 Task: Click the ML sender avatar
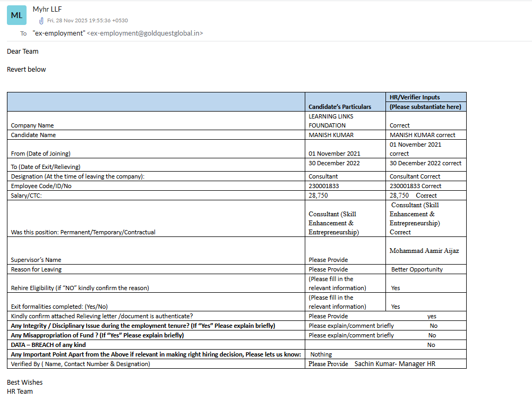[x=16, y=15]
